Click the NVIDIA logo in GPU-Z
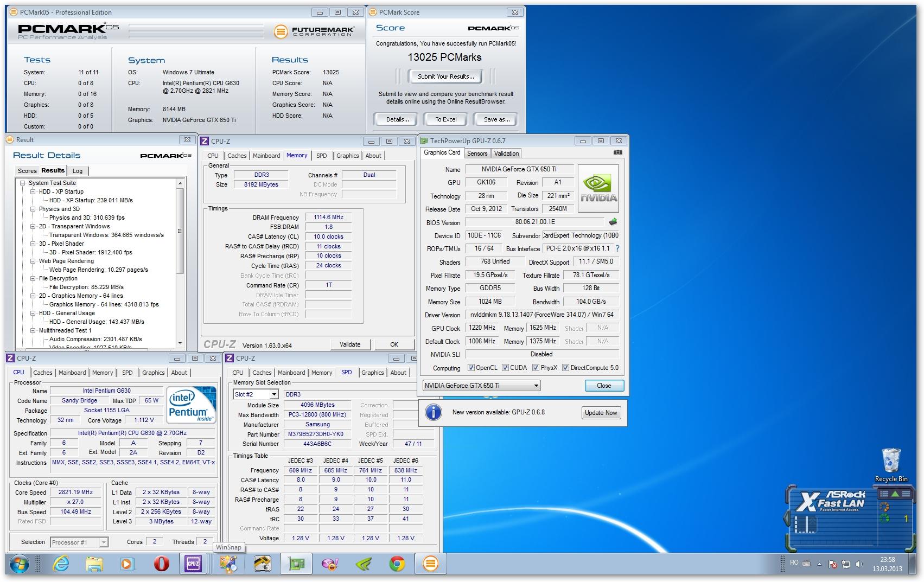 [599, 188]
